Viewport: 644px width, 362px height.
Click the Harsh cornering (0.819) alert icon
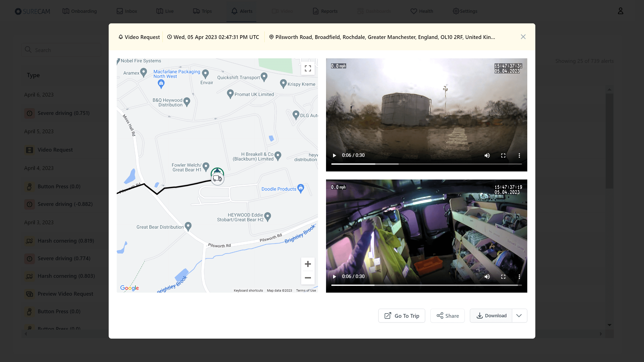coord(29,241)
